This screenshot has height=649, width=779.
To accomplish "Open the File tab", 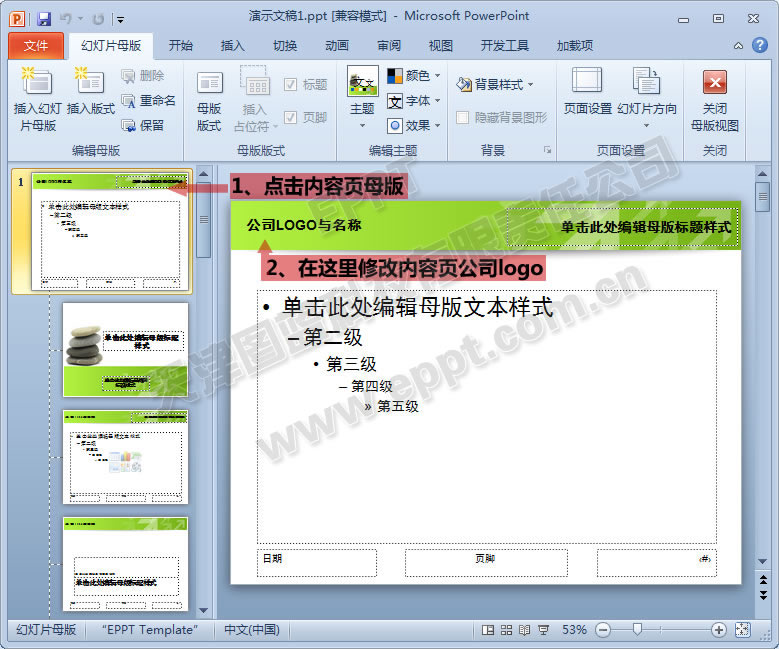I will [x=36, y=45].
